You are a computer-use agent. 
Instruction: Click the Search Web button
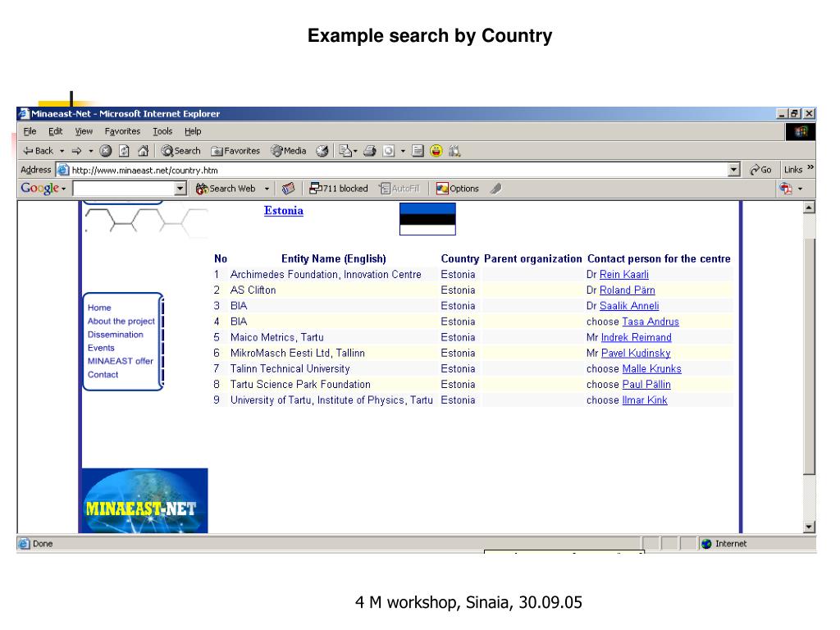226,189
